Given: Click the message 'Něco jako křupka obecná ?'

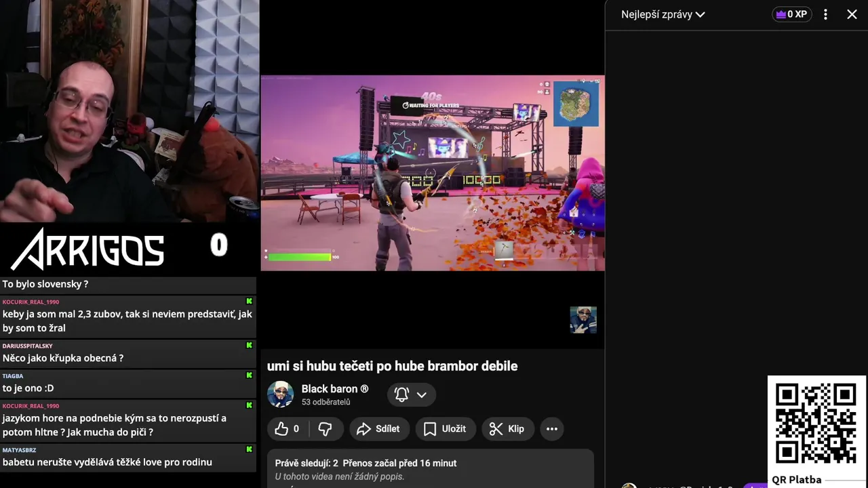Looking at the screenshot, I should tap(63, 358).
